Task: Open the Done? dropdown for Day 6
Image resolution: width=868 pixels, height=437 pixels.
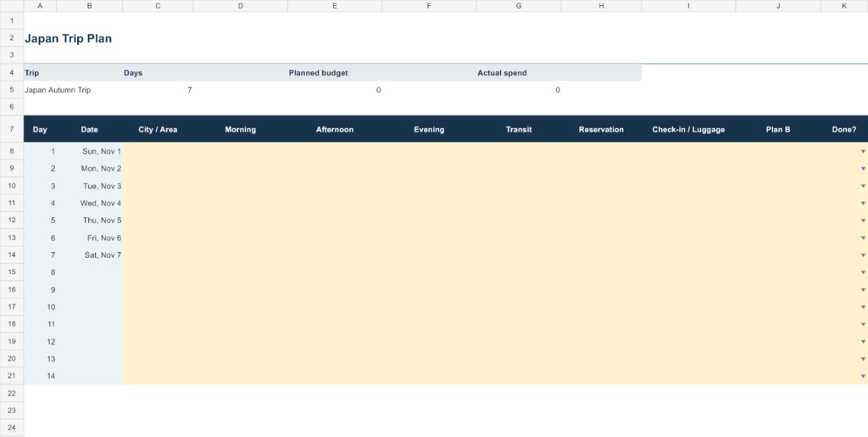Action: pyautogui.click(x=862, y=238)
